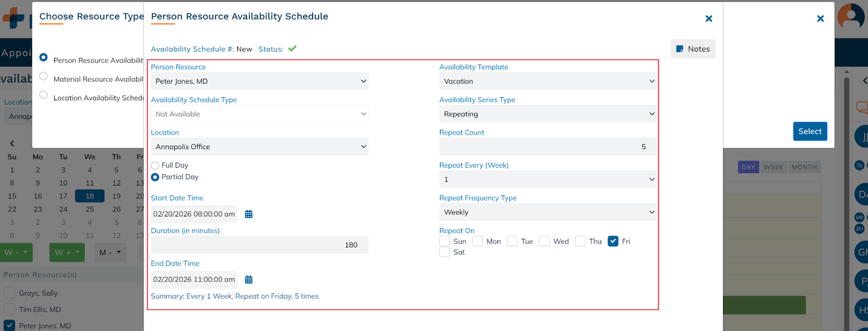868x331 pixels.
Task: Click the Duration in minutes field
Action: 259,245
